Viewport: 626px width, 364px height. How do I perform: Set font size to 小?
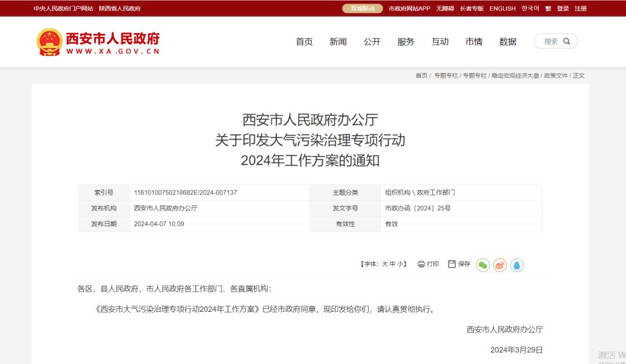pos(400,264)
